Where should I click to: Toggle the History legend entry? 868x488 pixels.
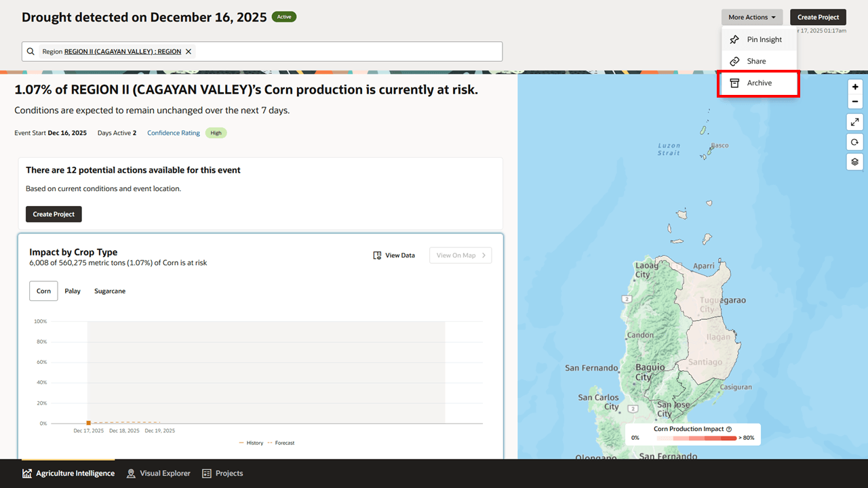(251, 443)
